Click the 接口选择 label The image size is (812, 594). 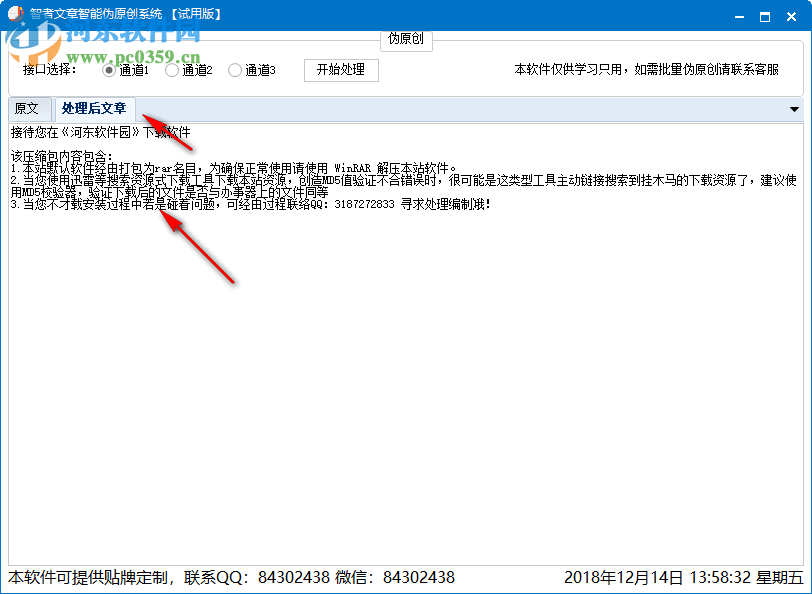pos(50,69)
